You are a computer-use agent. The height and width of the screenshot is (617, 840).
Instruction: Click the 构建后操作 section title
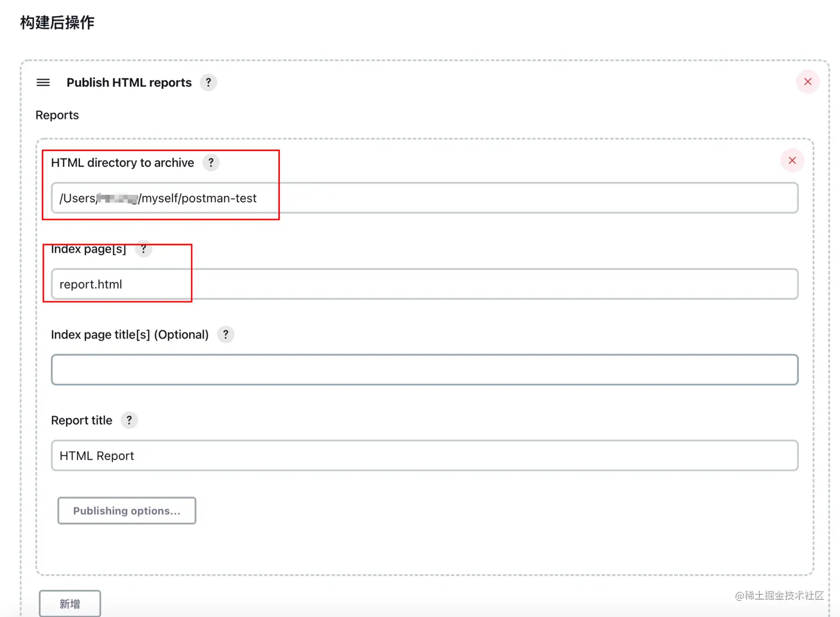[x=57, y=23]
